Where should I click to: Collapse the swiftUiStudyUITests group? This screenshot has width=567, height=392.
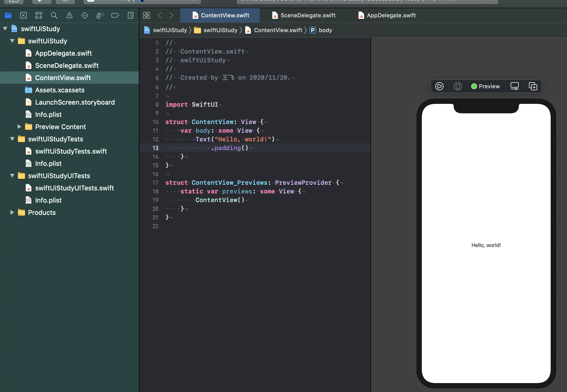(12, 176)
